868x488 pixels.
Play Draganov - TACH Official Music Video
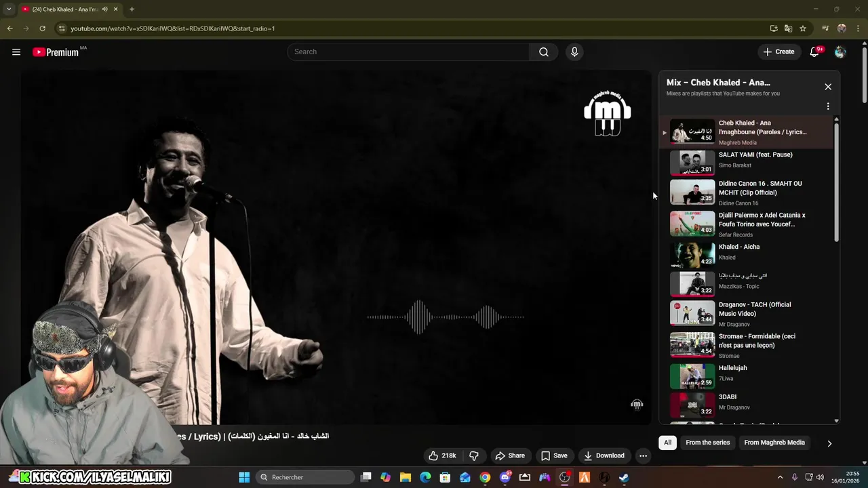(x=746, y=313)
